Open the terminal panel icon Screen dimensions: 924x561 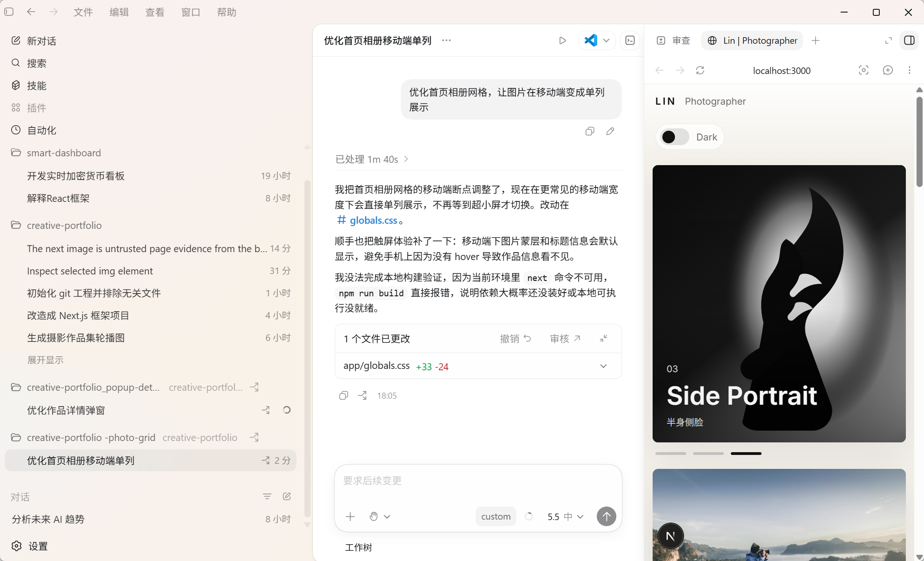point(630,40)
